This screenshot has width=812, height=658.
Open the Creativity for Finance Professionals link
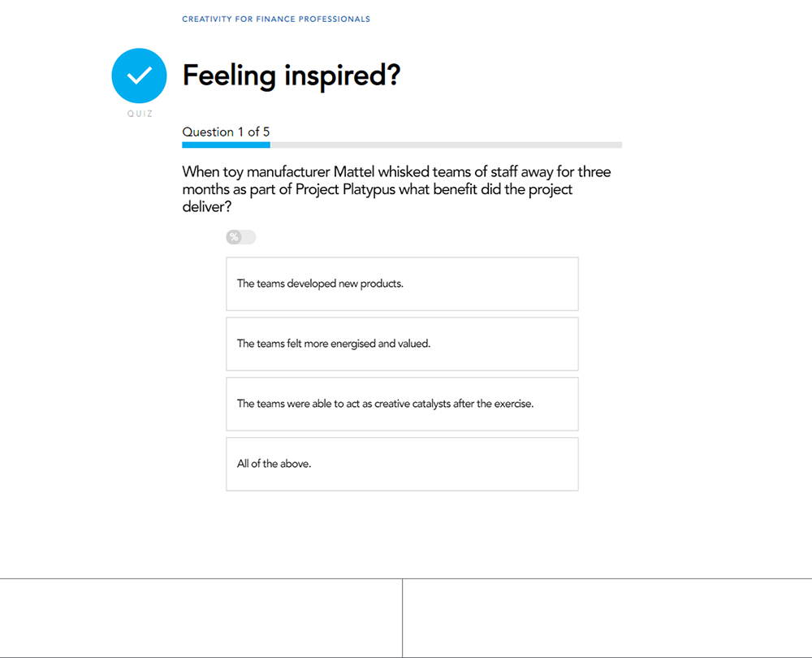tap(276, 19)
